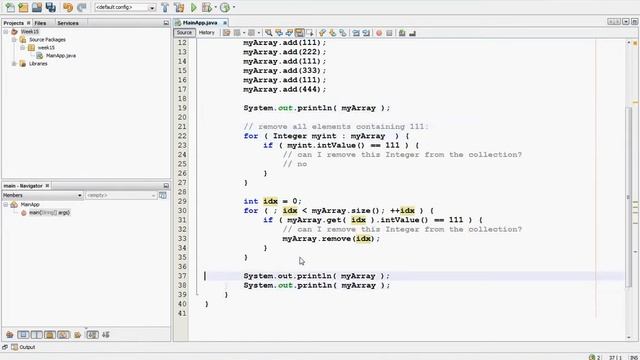Open the Debug Project dropdown arrow
The height and width of the screenshot is (360, 640).
(216, 7)
